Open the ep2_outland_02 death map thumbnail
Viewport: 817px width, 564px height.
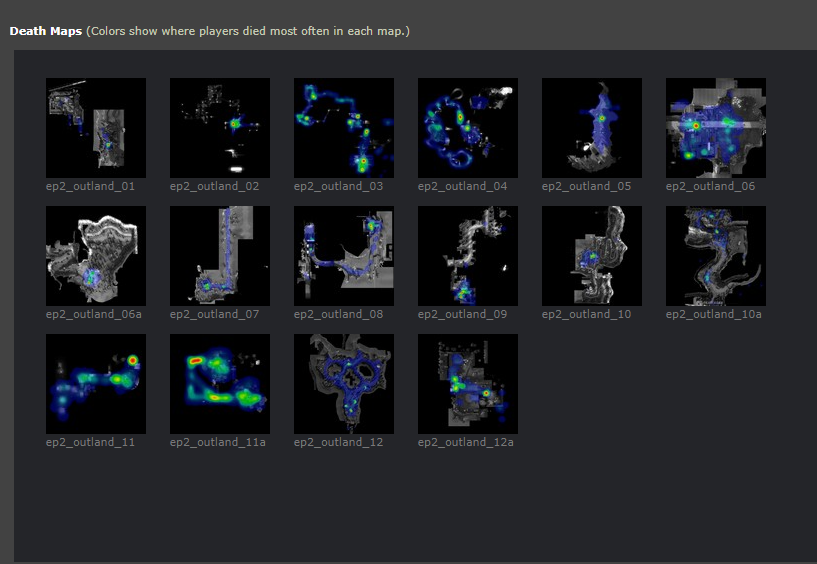(220, 128)
